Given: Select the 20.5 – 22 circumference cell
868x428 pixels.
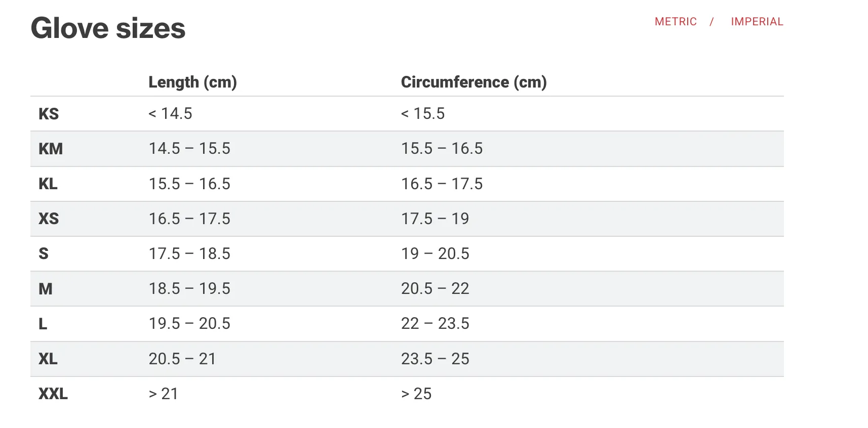Looking at the screenshot, I should 435,288.
